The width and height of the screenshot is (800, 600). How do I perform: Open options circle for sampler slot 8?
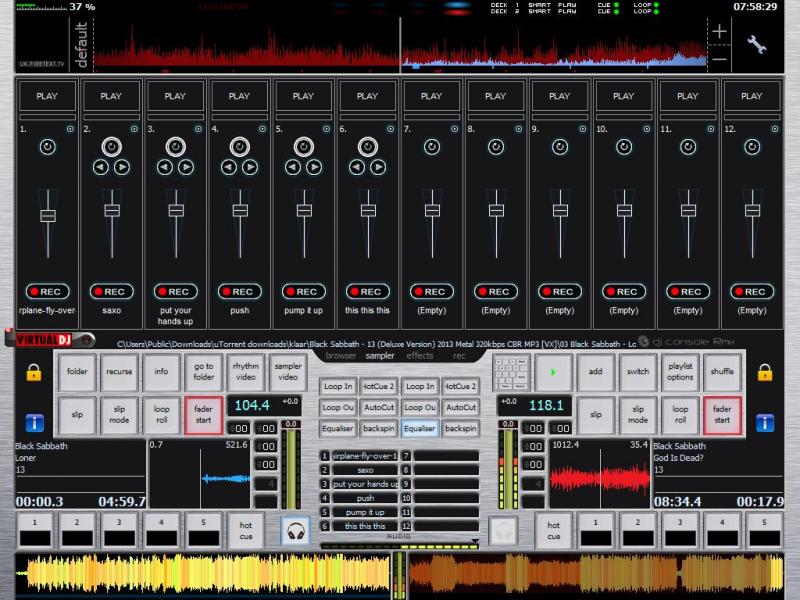click(x=518, y=129)
